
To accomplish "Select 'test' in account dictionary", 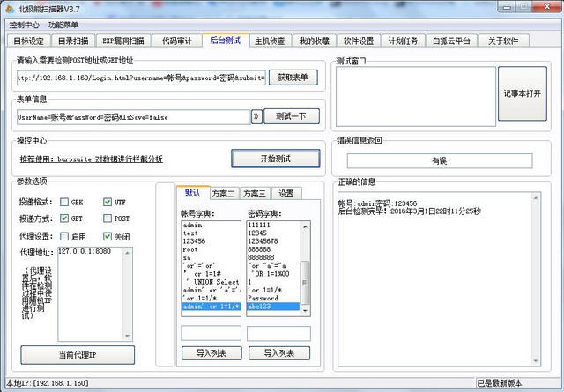I will point(211,233).
